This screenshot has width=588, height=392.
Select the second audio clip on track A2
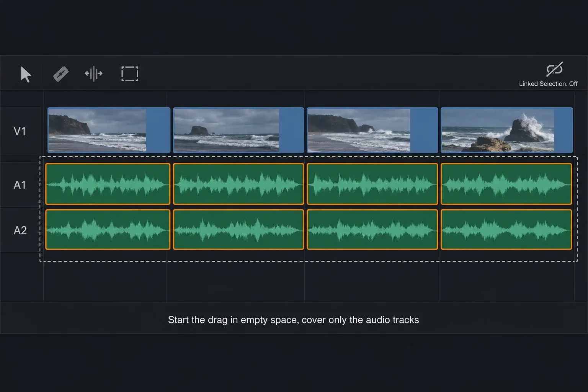[238, 229]
